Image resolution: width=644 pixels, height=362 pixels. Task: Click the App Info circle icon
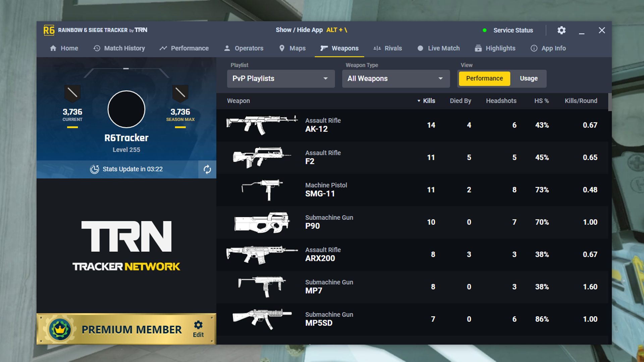click(x=534, y=48)
